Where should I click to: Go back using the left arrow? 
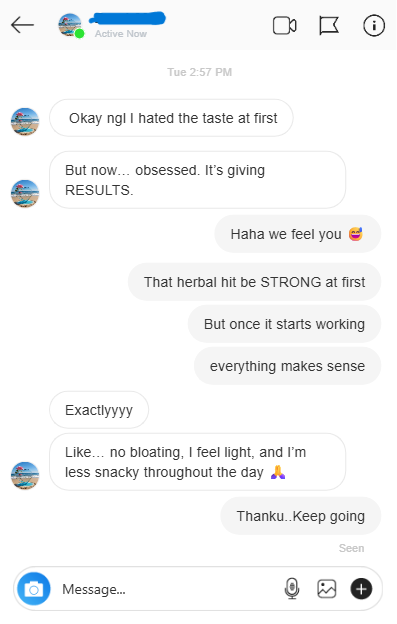tap(22, 25)
